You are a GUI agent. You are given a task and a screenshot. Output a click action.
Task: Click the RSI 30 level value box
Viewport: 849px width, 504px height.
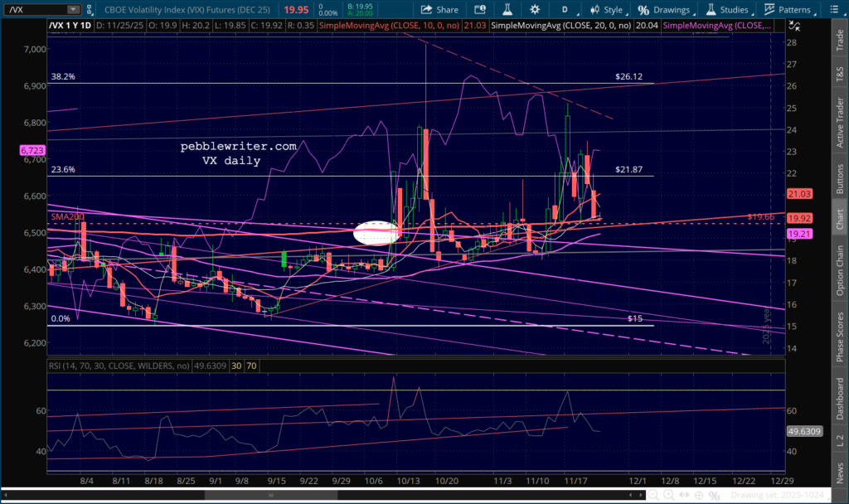click(236, 366)
